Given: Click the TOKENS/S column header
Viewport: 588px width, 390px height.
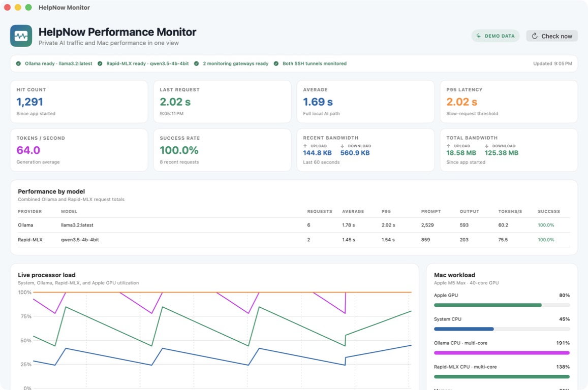Looking at the screenshot, I should [510, 212].
